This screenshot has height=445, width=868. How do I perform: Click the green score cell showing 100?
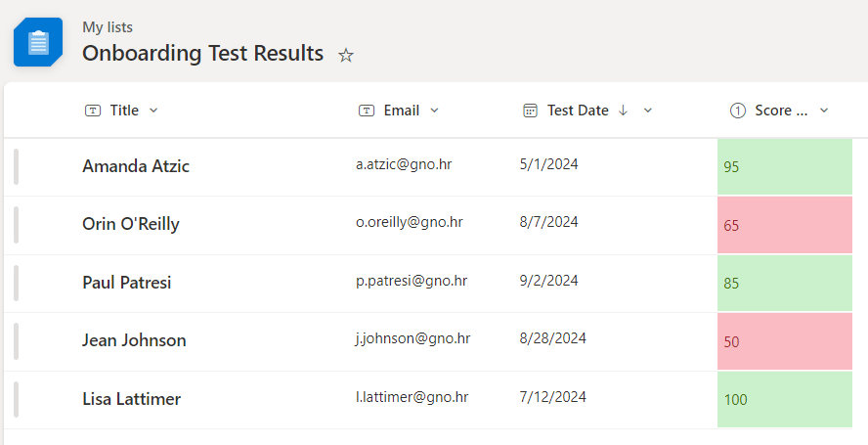[x=784, y=399]
